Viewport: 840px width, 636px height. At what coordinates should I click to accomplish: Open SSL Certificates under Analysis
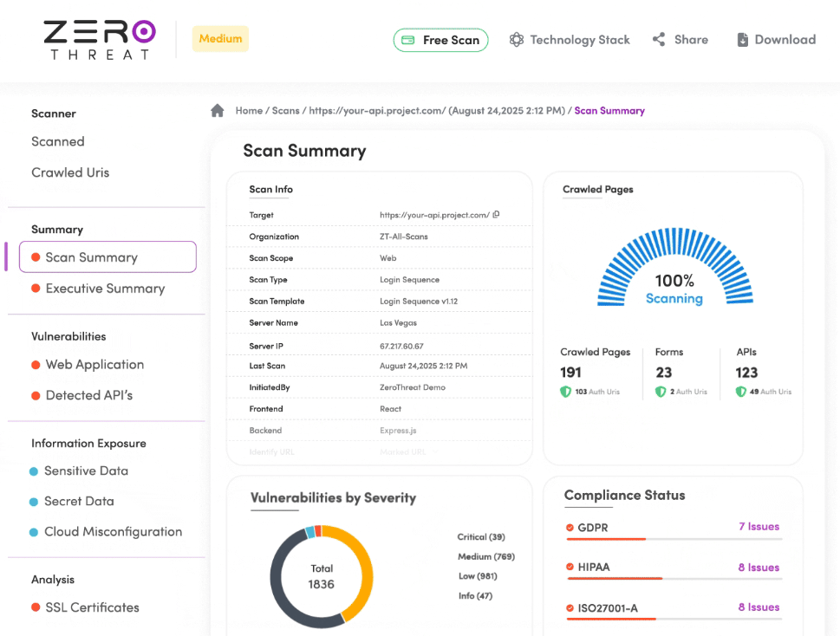coord(92,607)
